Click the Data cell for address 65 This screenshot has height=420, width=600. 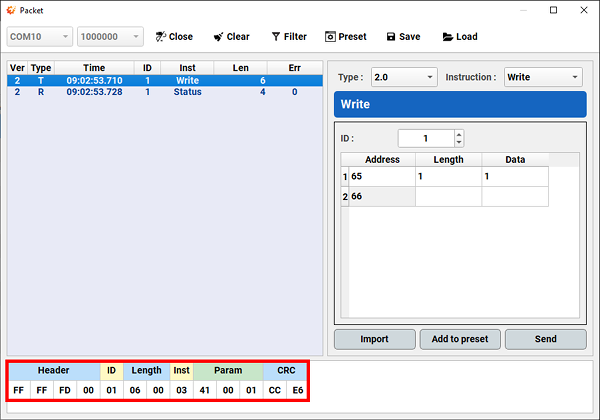point(514,176)
